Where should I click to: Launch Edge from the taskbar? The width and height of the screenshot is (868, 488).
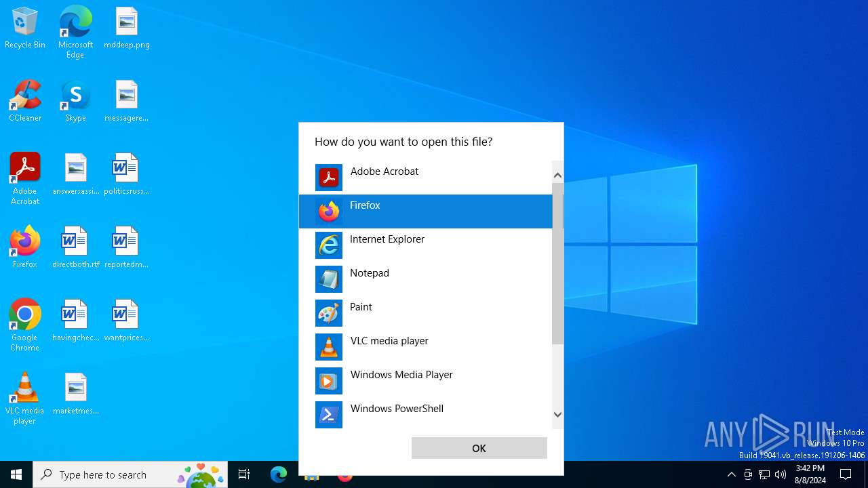click(x=279, y=474)
